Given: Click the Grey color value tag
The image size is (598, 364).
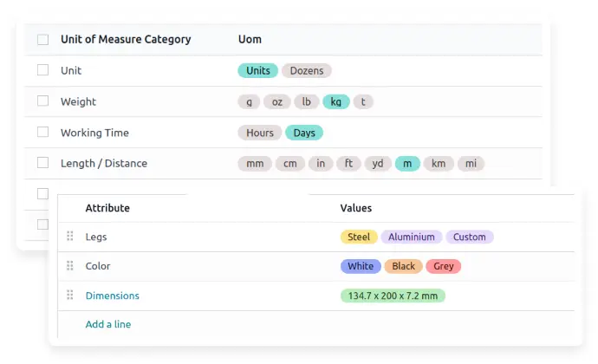Looking at the screenshot, I should pos(443,266).
